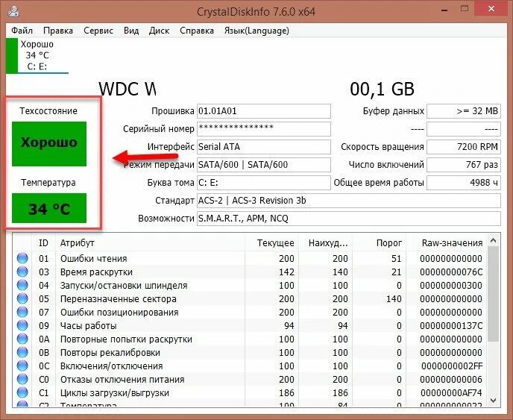
Task: Click the Возможности field S.M.A.R.T., APM, NCQ
Action: pyautogui.click(x=349, y=219)
